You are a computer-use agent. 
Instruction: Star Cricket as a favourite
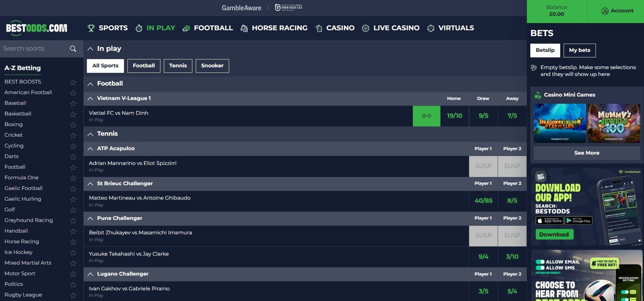(73, 135)
